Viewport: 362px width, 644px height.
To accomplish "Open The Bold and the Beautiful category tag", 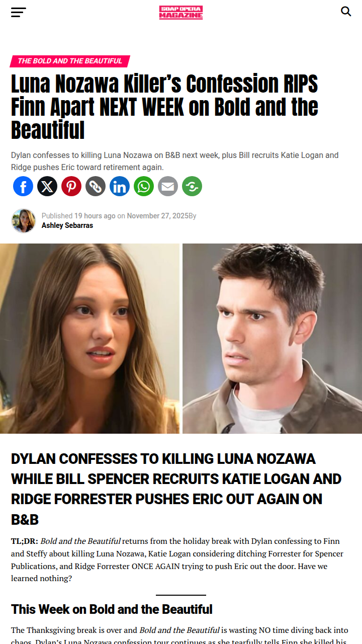I will point(70,61).
